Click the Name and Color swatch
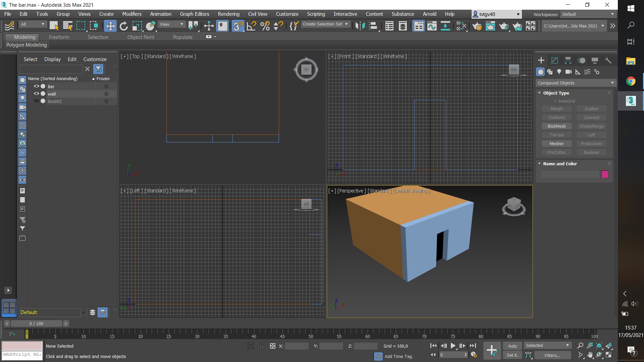The width and height of the screenshot is (644, 362). (605, 174)
